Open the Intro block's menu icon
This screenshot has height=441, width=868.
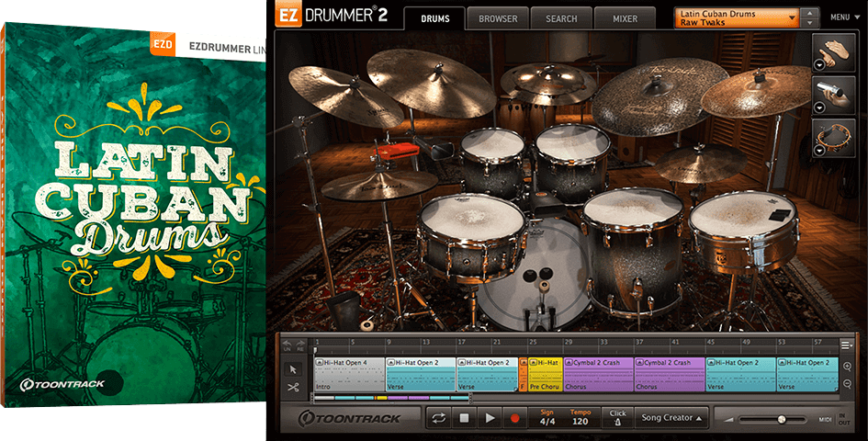coord(320,362)
